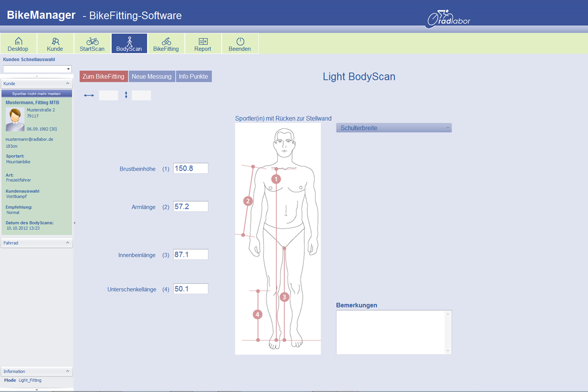This screenshot has height=392, width=588.
Task: Click the Empfehlung value Normal
Action: coord(13,212)
